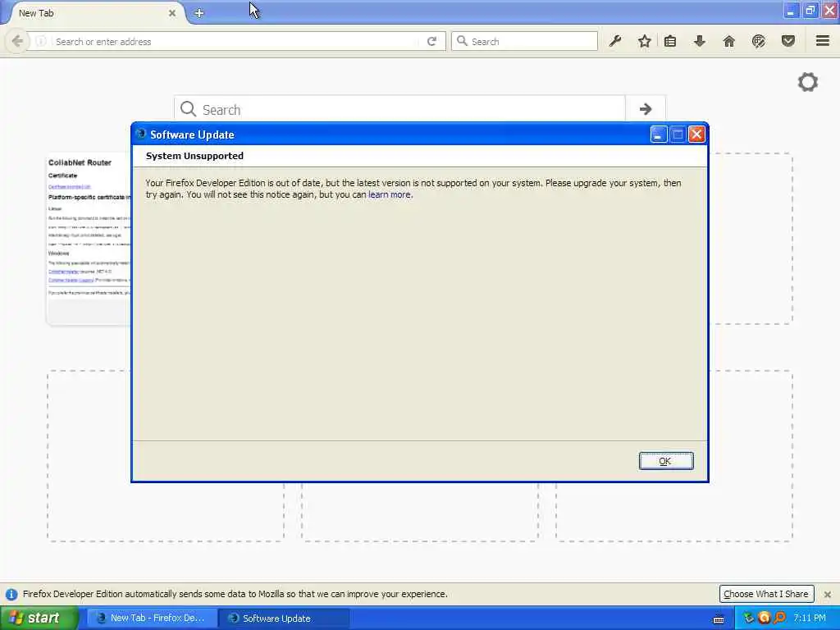Viewport: 840px width, 630px height.
Task: Open a new tab with plus button
Action: 199,13
